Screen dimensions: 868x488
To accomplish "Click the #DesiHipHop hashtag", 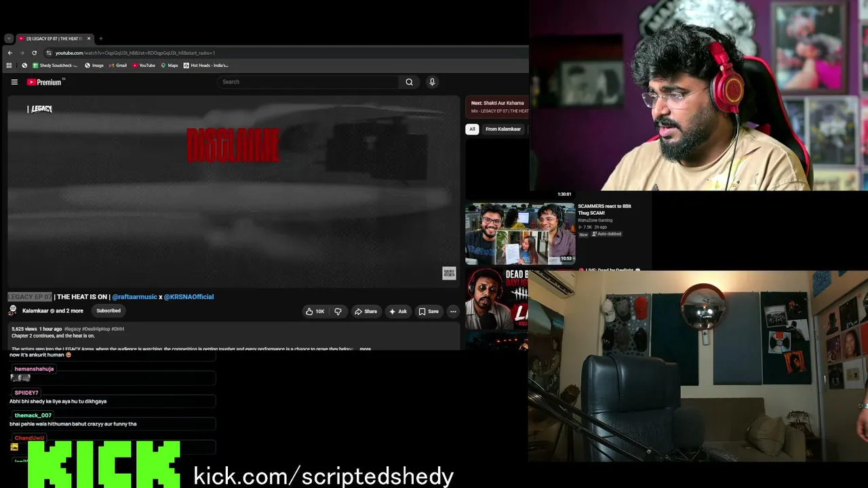I will tap(96, 329).
